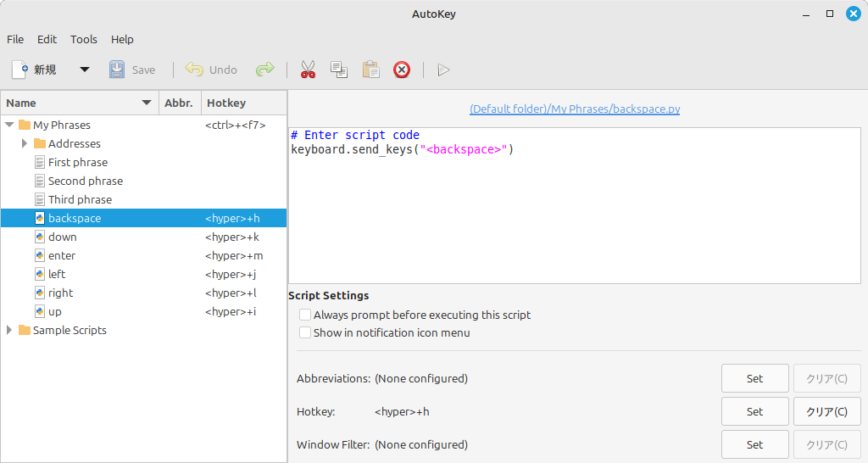Select the right script
This screenshot has width=868, height=463.
[60, 293]
